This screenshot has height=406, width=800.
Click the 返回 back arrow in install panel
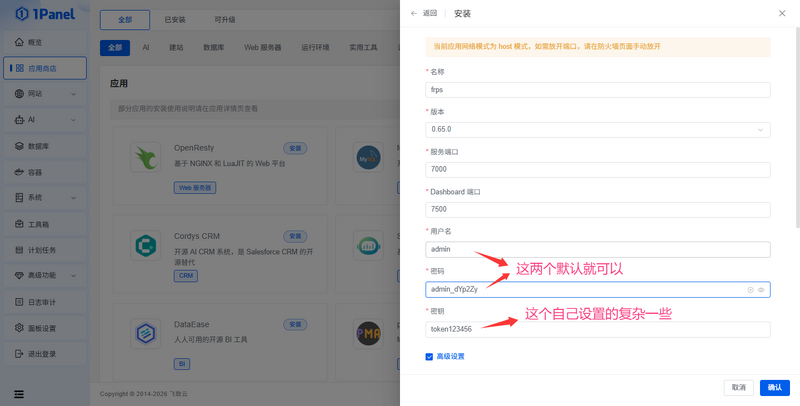pos(414,14)
